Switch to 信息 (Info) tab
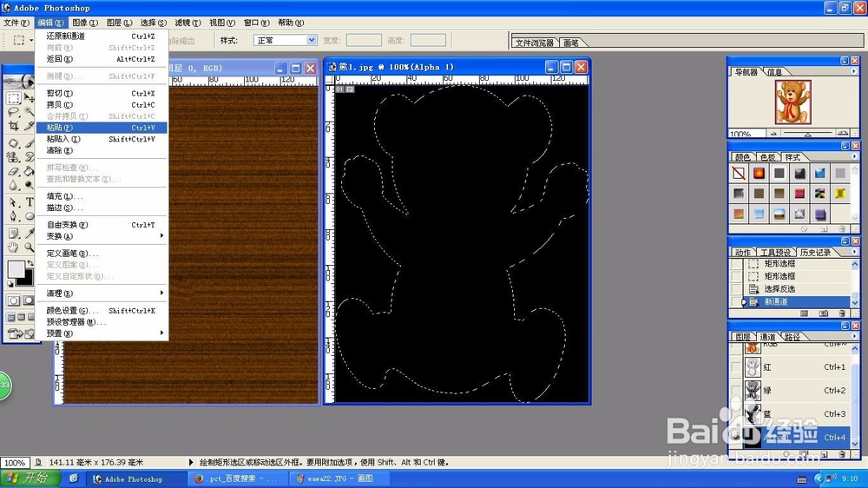Screen dimensions: 868x488 pyautogui.click(x=774, y=72)
